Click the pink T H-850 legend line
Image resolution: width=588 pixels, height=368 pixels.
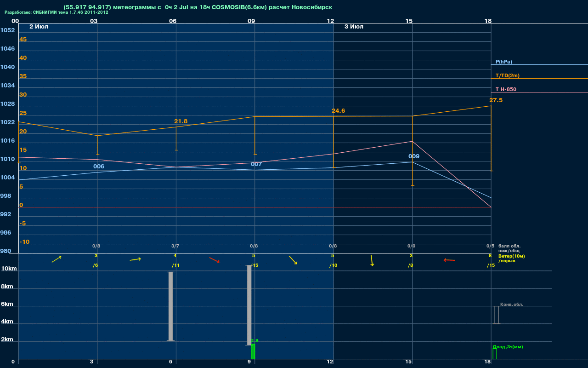coord(539,92)
